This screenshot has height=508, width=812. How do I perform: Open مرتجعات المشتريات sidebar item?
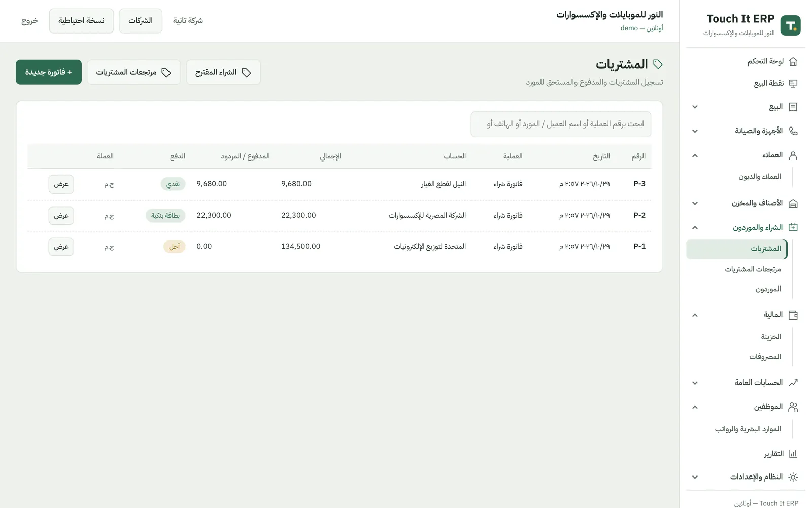tap(753, 269)
